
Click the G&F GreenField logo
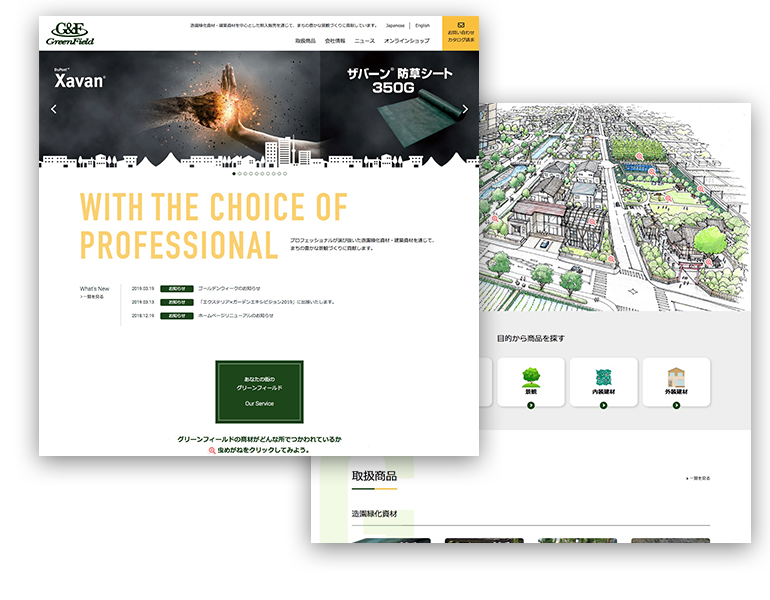point(68,33)
